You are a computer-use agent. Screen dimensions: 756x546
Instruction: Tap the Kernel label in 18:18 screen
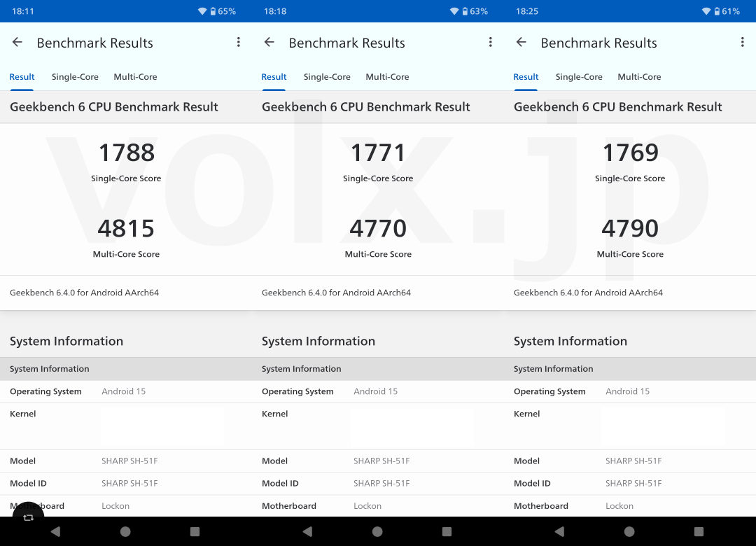275,414
